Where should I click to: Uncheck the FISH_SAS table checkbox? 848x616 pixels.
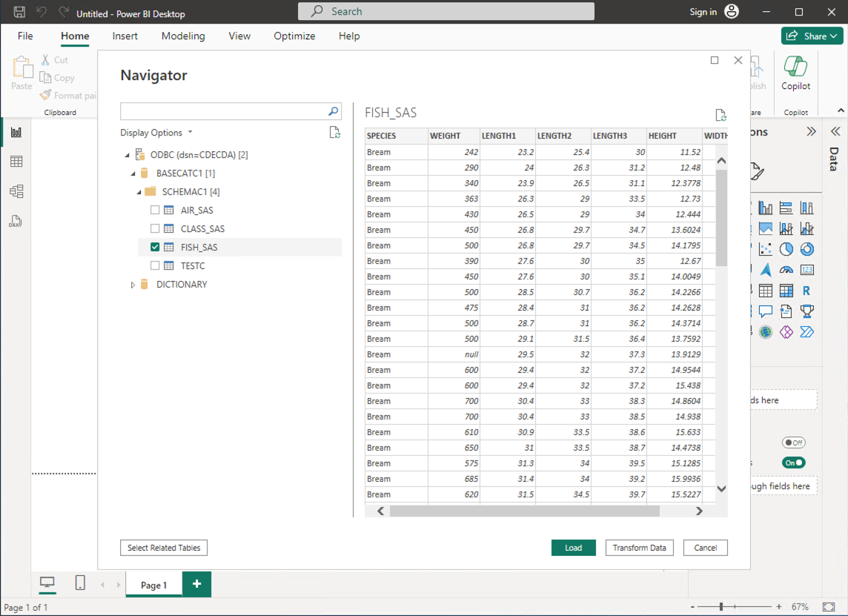155,248
